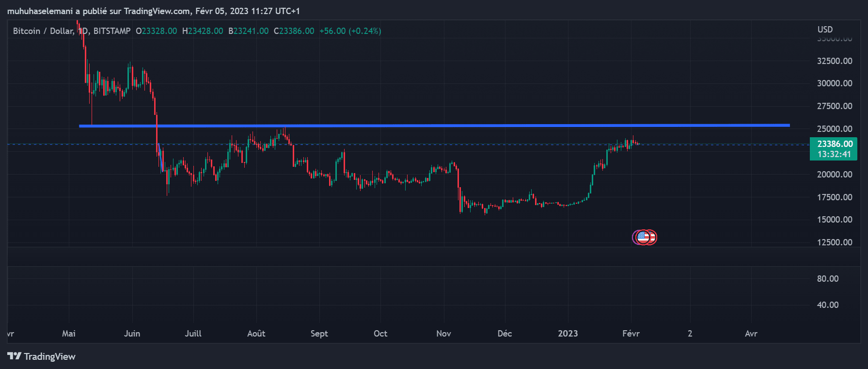Click the Nov label on time axis
This screenshot has height=369, width=868.
(443, 334)
